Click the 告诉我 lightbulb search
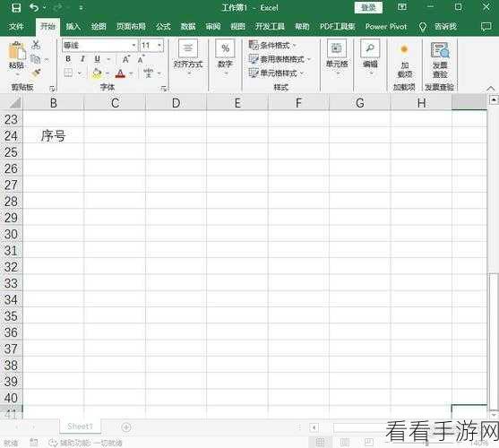499x448 pixels. 438,26
